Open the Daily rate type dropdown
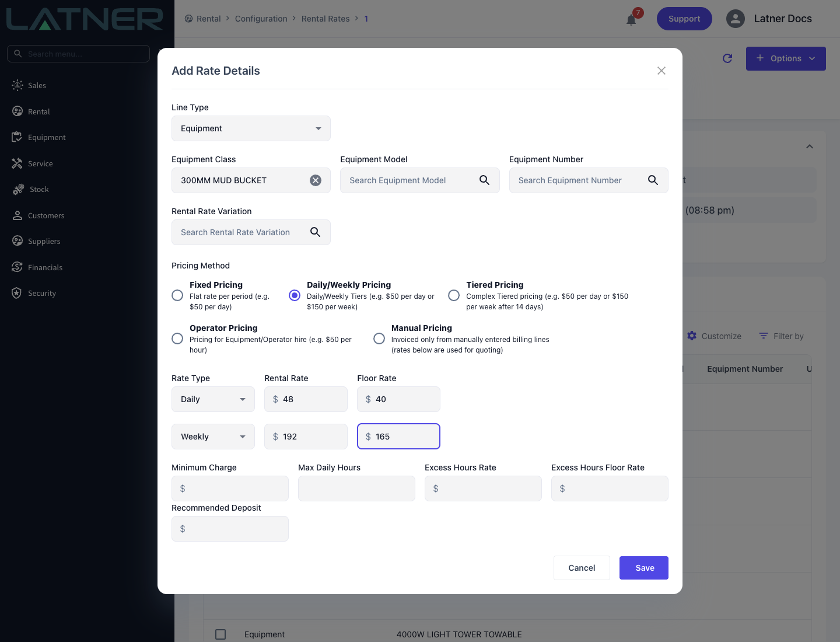 click(213, 399)
